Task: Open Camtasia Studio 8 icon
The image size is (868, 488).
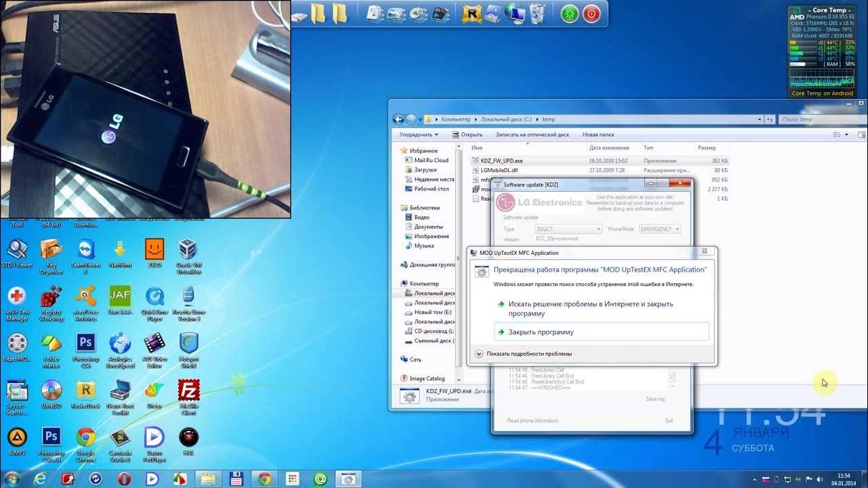Action: tap(120, 444)
